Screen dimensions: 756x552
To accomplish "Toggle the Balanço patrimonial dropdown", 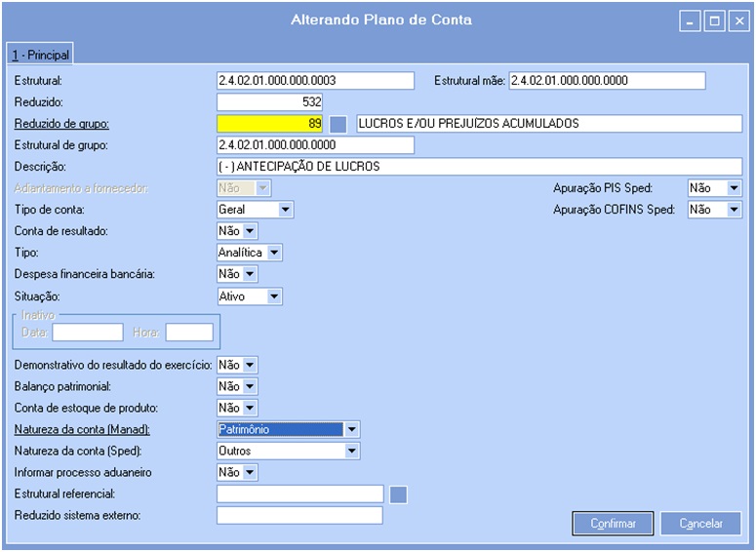I will 251,387.
